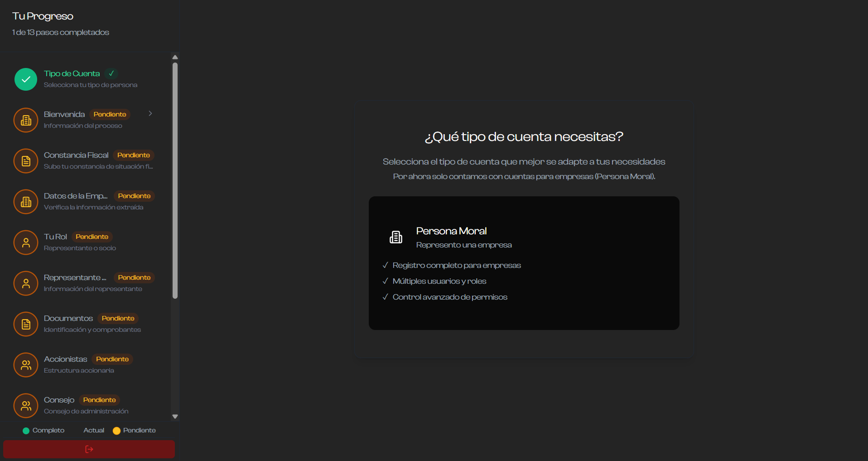Click Pendiente badge on Accionistas
This screenshot has width=868, height=461.
[112, 359]
